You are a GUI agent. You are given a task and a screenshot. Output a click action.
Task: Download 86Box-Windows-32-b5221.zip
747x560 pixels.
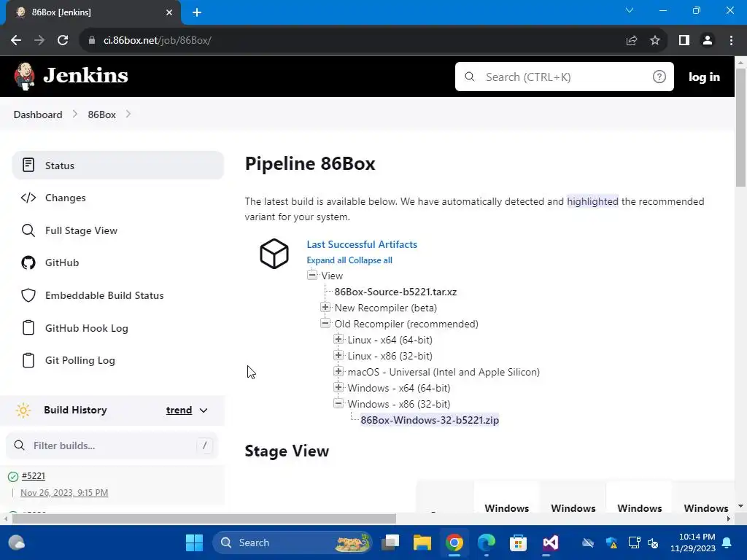tap(430, 420)
